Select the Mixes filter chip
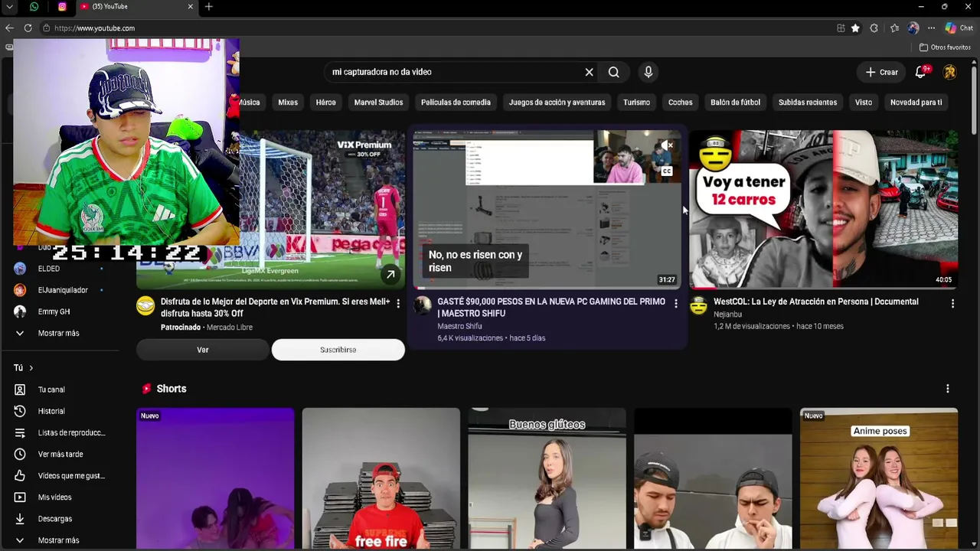This screenshot has height=551, width=980. coord(288,103)
